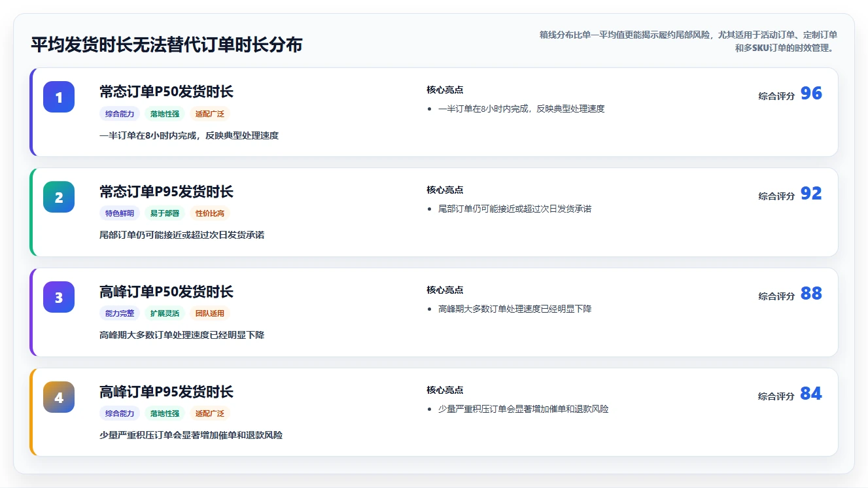Click the score 96
The height and width of the screenshot is (488, 868).
click(x=811, y=94)
